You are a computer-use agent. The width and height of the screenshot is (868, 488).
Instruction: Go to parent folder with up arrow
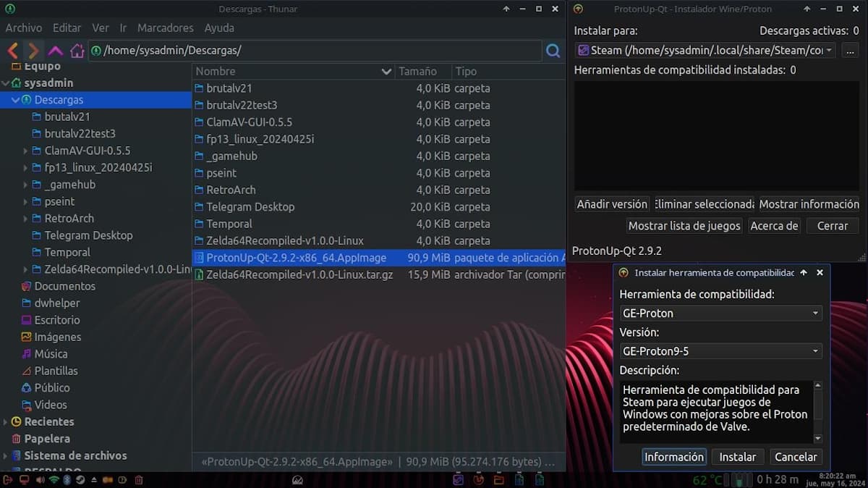[x=55, y=51]
